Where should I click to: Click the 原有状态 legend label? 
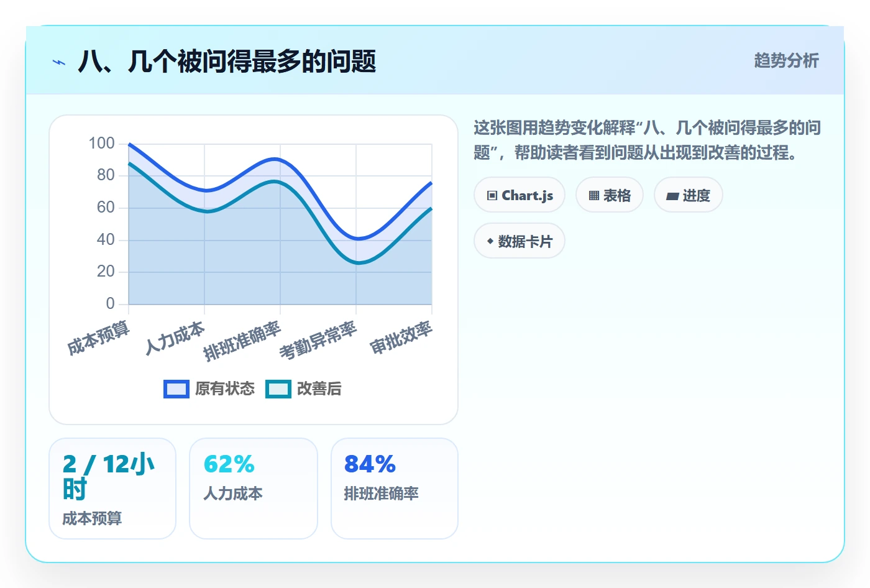(x=225, y=389)
